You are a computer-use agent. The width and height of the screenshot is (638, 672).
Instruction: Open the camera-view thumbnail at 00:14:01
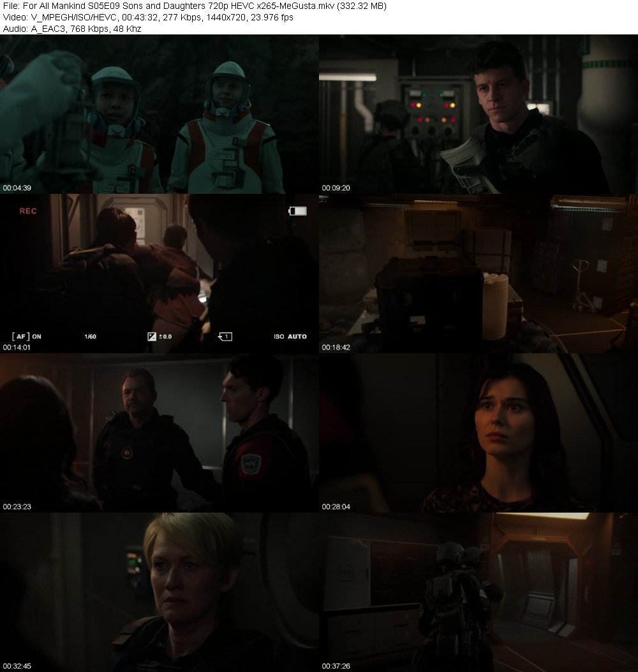click(x=159, y=274)
